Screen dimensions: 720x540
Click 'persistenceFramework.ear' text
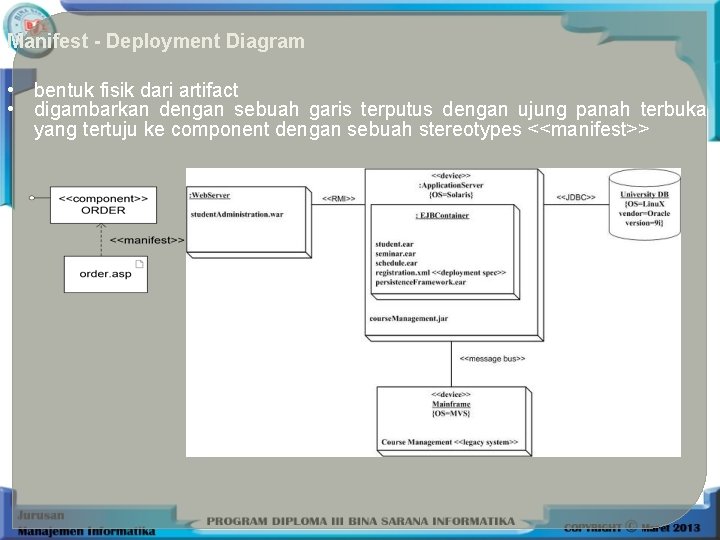coord(421,282)
